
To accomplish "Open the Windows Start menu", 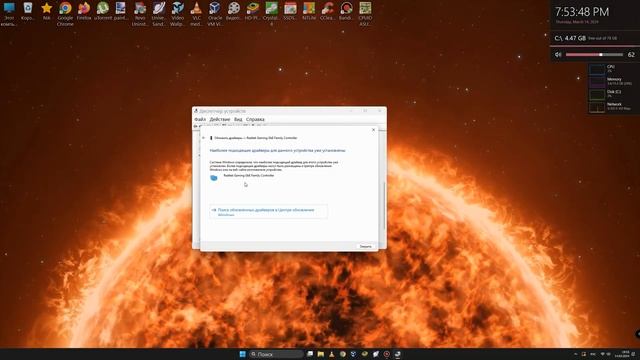I will click(x=242, y=354).
